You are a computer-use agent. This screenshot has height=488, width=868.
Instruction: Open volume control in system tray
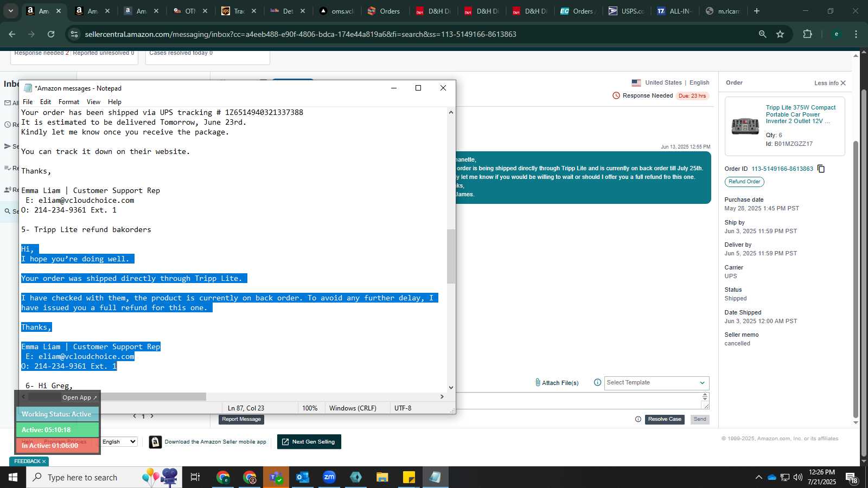(x=797, y=477)
